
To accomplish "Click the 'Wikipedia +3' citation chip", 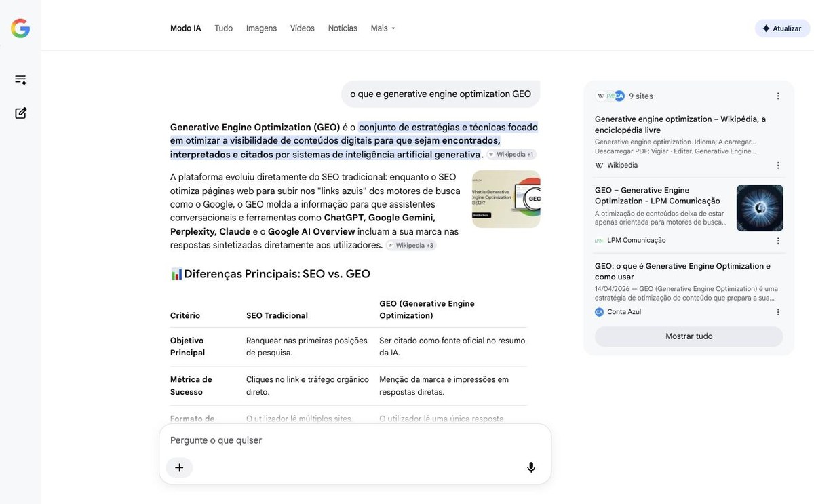I will tap(411, 246).
